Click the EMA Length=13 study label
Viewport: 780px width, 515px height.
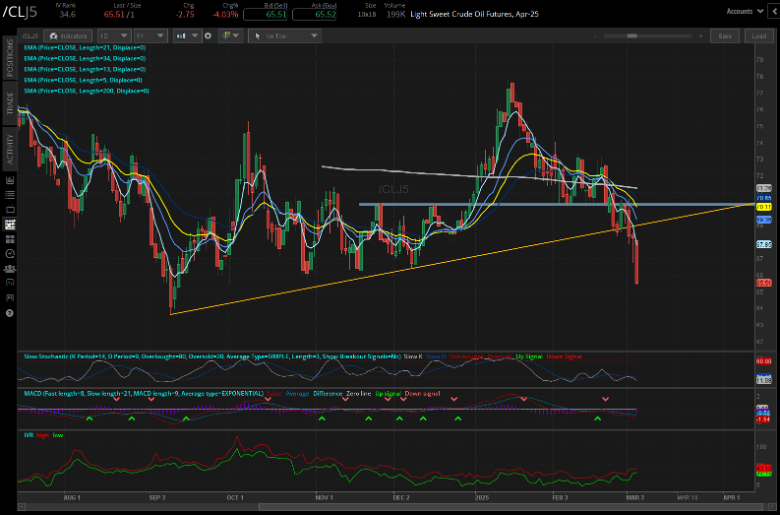[x=85, y=70]
